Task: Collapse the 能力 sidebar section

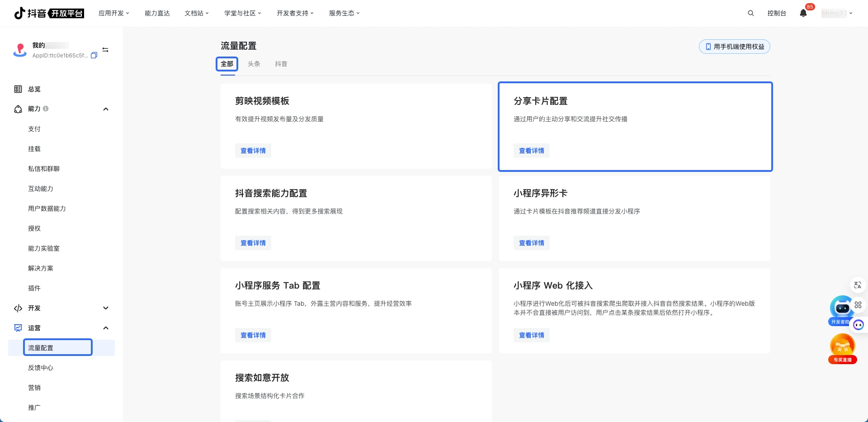Action: (106, 109)
